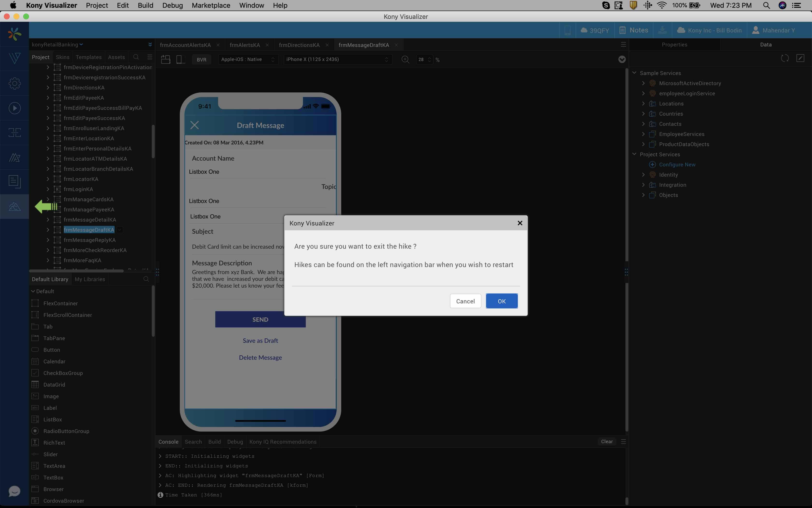Expand frmLoginKA tree node
The image size is (812, 508).
coord(48,189)
